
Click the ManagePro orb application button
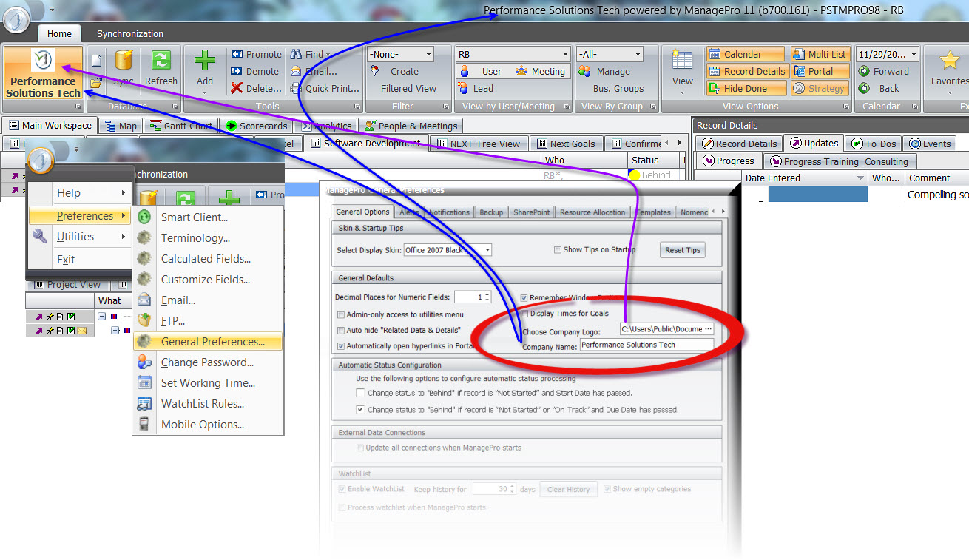[x=17, y=20]
